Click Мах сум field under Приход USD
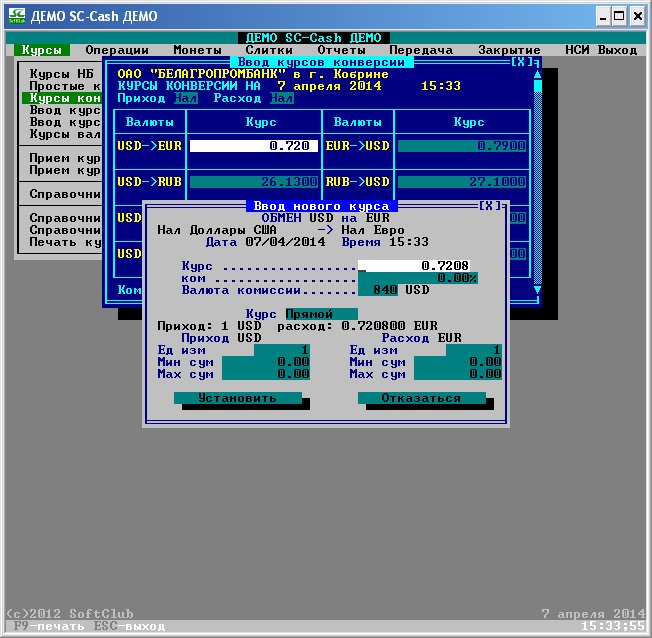Viewport: 652px width, 638px height. coord(266,374)
